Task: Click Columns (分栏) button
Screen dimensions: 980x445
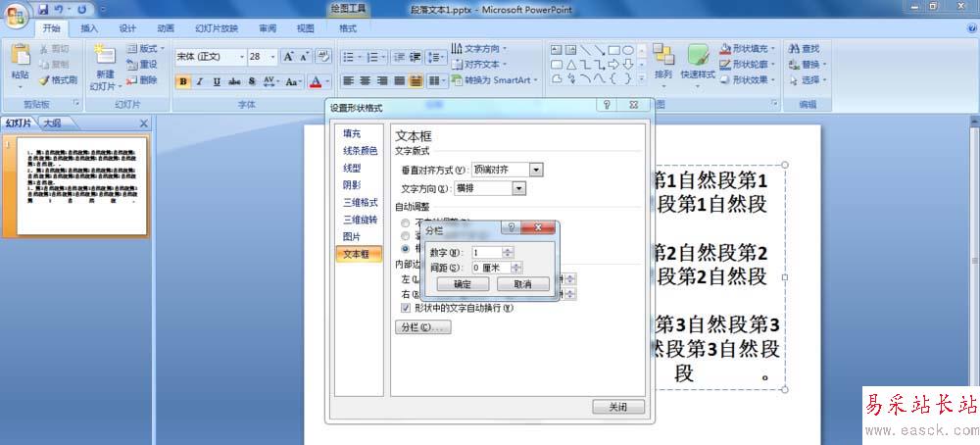Action: pyautogui.click(x=423, y=327)
